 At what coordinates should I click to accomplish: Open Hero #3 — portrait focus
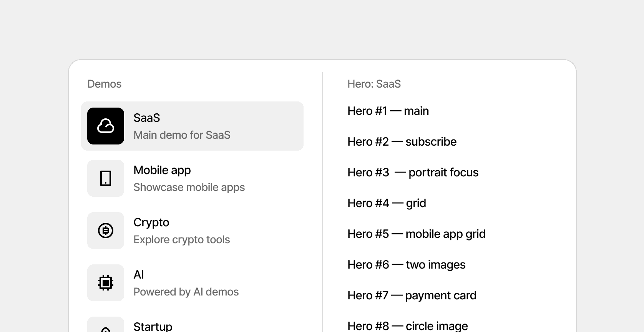pyautogui.click(x=413, y=172)
